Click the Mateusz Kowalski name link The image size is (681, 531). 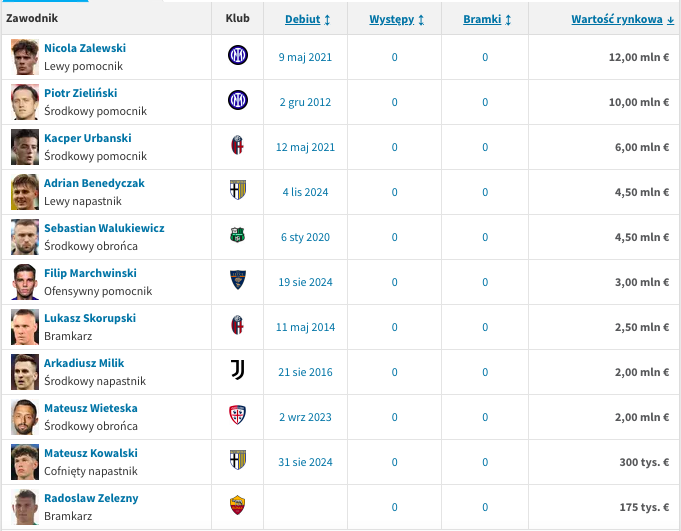tap(91, 453)
